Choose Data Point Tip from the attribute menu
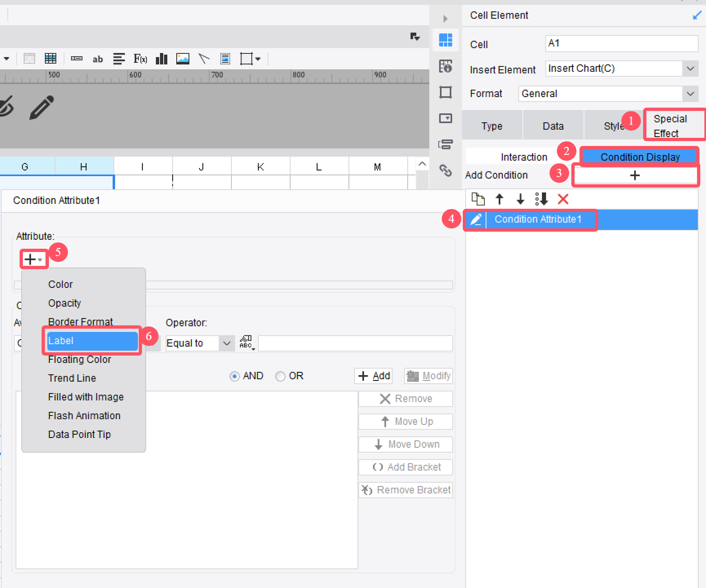706x588 pixels. [x=79, y=434]
